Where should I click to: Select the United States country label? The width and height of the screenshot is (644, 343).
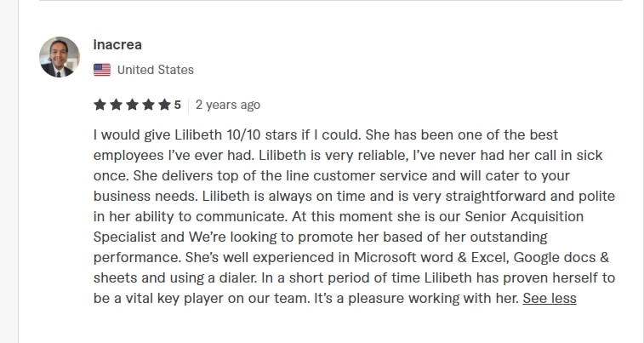click(x=155, y=70)
